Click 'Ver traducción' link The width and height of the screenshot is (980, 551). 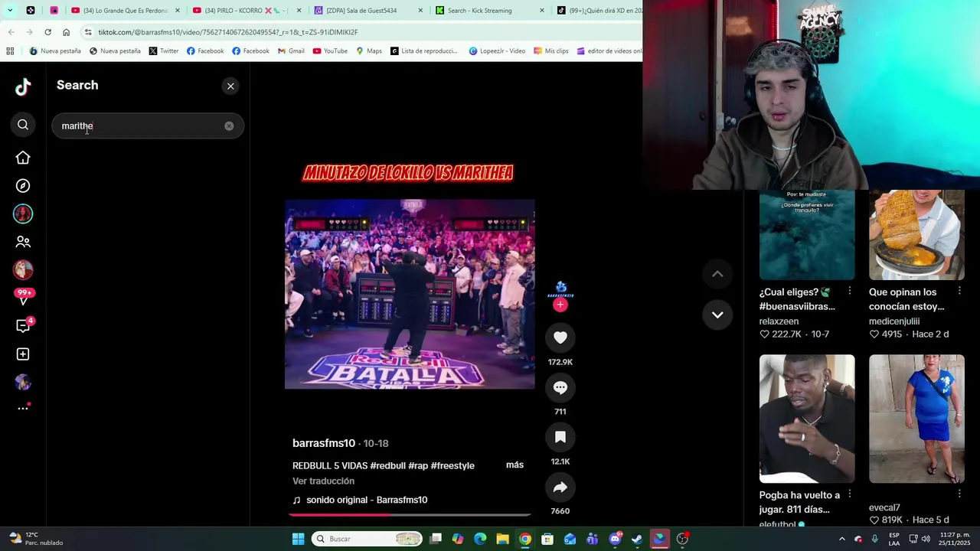click(x=323, y=481)
